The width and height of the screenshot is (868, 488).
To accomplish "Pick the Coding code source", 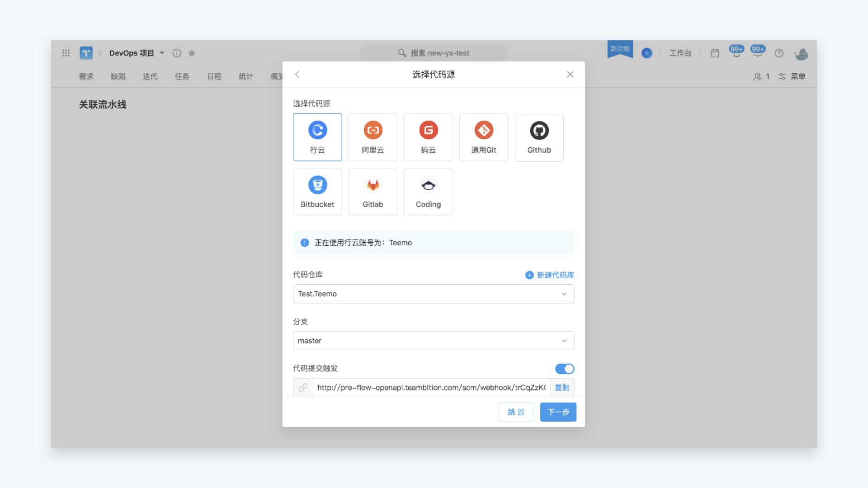I will point(428,192).
